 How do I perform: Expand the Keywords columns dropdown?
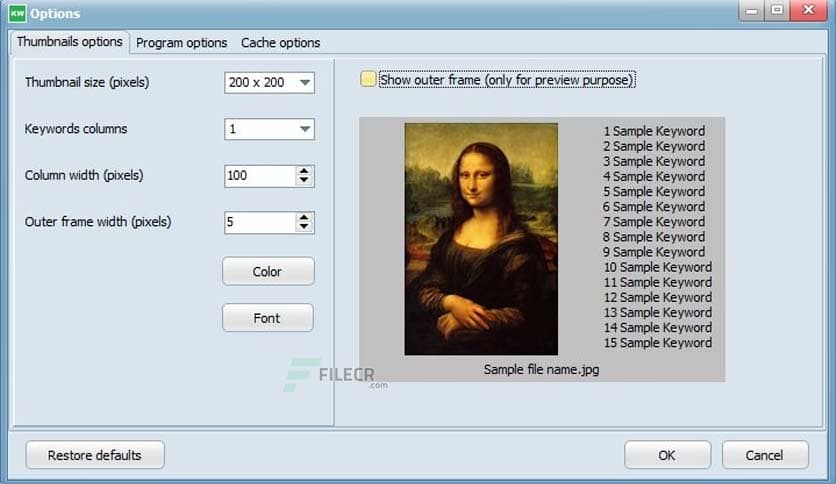(305, 129)
